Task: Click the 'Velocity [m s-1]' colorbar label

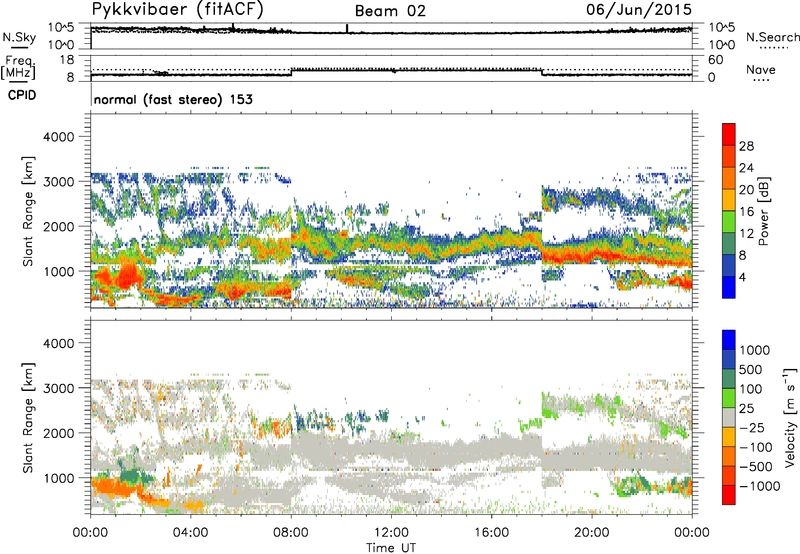Action: [x=790, y=417]
